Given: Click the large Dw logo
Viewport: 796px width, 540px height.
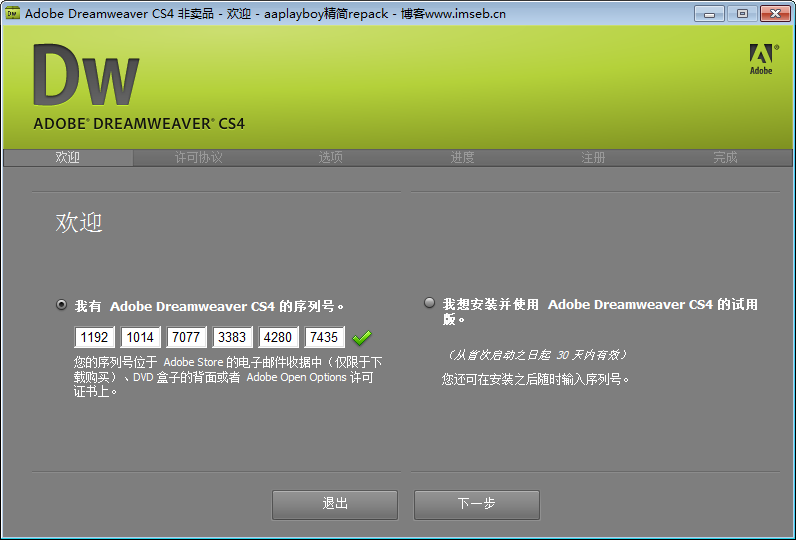Looking at the screenshot, I should (x=86, y=75).
